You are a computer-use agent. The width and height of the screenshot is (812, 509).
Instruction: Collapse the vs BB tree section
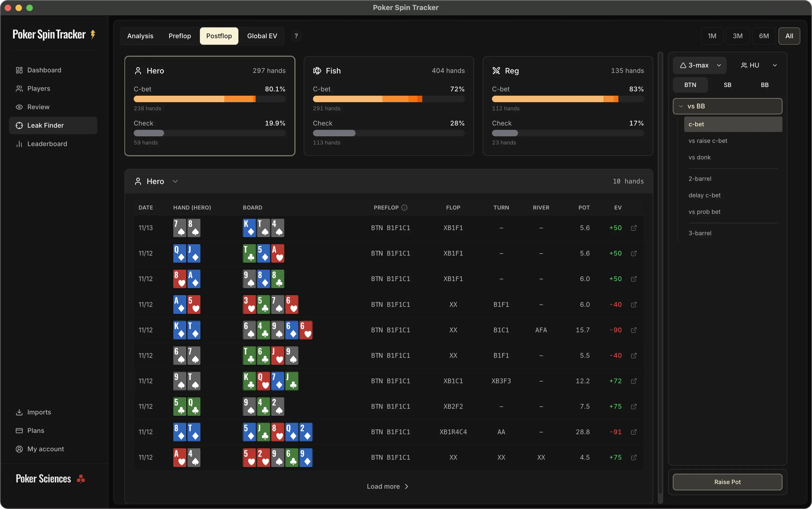(x=681, y=106)
